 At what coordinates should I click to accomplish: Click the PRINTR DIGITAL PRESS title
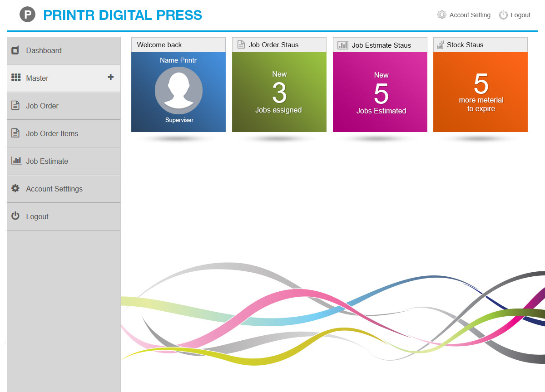point(123,15)
